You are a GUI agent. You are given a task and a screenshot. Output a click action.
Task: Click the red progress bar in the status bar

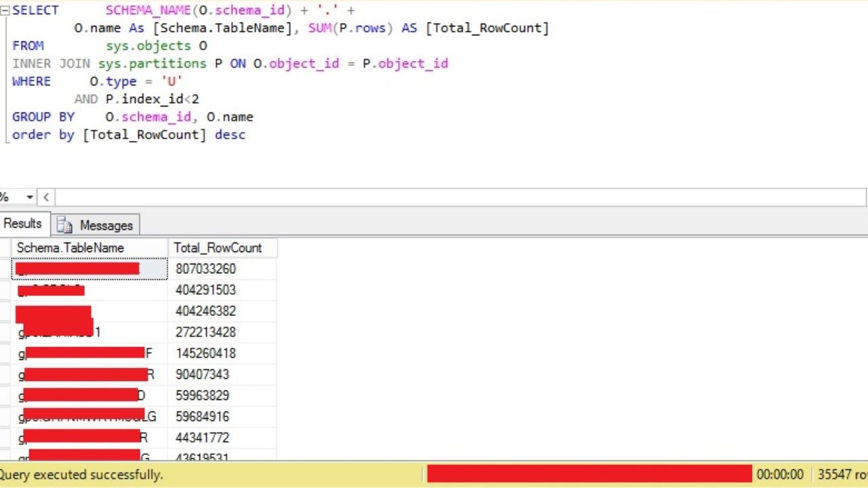coord(589,474)
